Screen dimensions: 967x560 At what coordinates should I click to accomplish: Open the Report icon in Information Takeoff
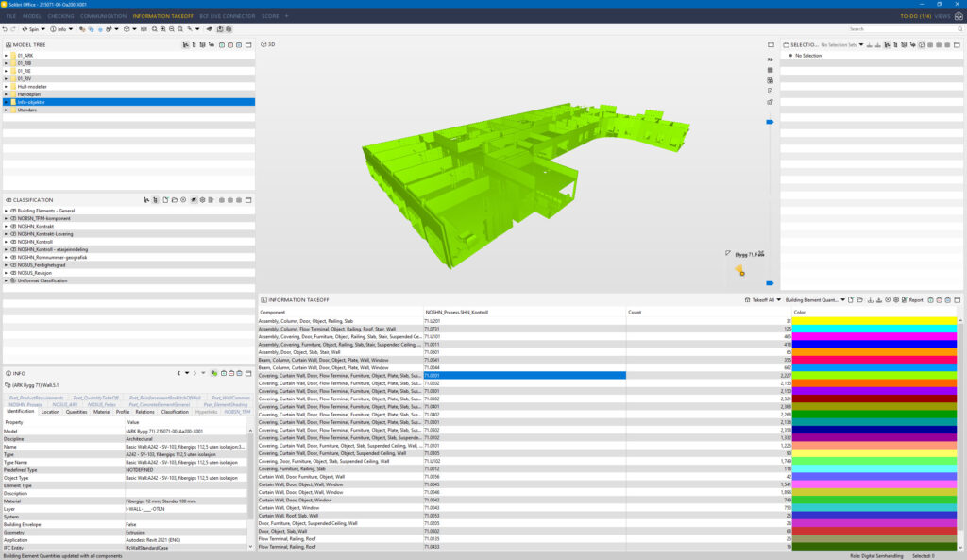pos(914,299)
